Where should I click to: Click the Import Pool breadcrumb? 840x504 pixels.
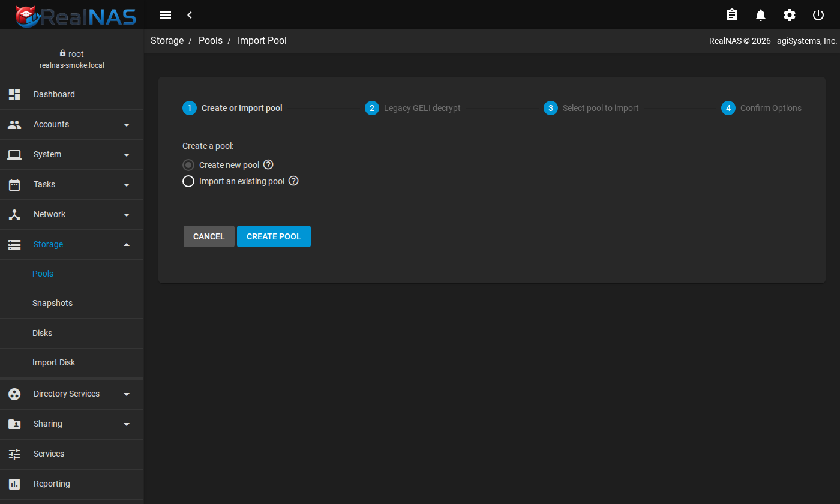tap(262, 41)
